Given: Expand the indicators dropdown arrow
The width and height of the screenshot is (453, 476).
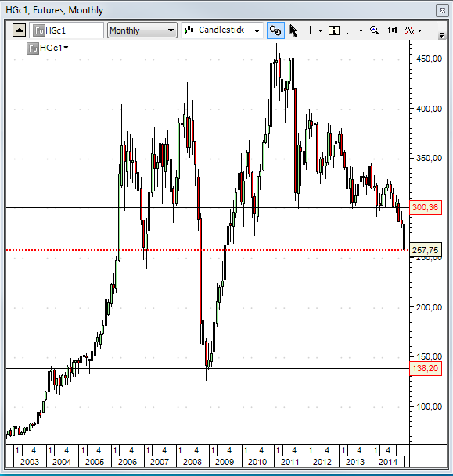Looking at the screenshot, I should (420, 30).
